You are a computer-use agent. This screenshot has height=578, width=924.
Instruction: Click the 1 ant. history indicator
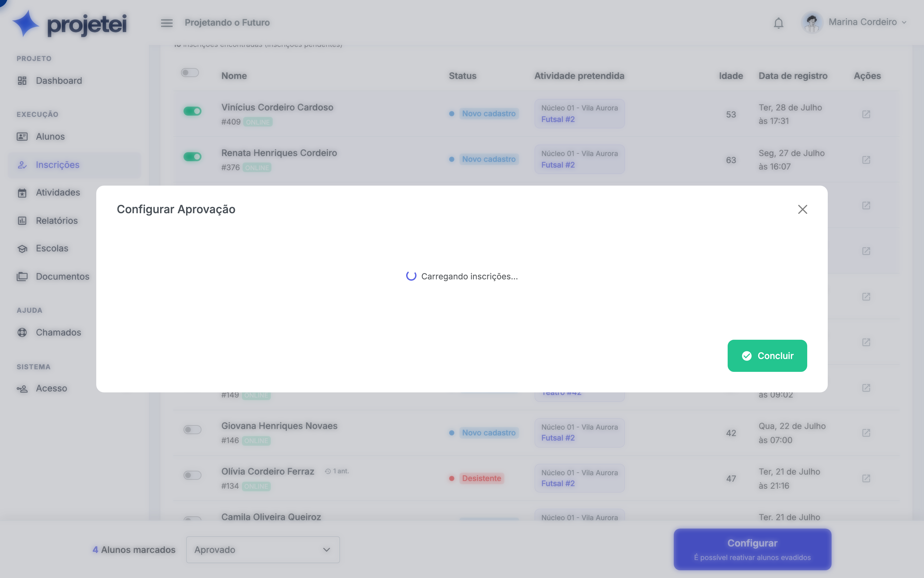point(337,471)
